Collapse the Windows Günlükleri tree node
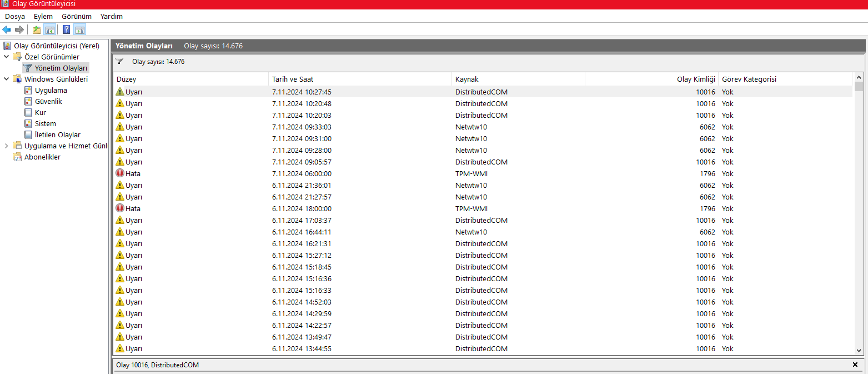The height and width of the screenshot is (374, 868). (x=7, y=79)
